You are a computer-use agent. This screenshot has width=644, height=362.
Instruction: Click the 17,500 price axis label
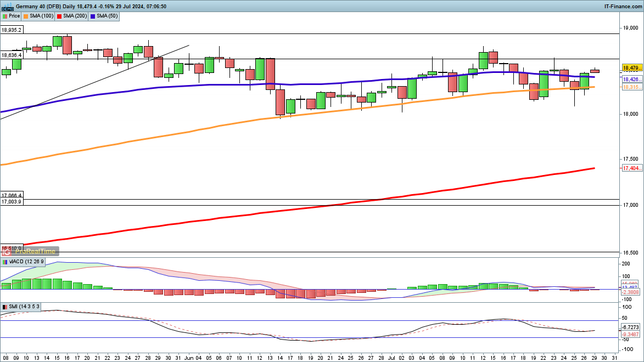click(x=630, y=159)
